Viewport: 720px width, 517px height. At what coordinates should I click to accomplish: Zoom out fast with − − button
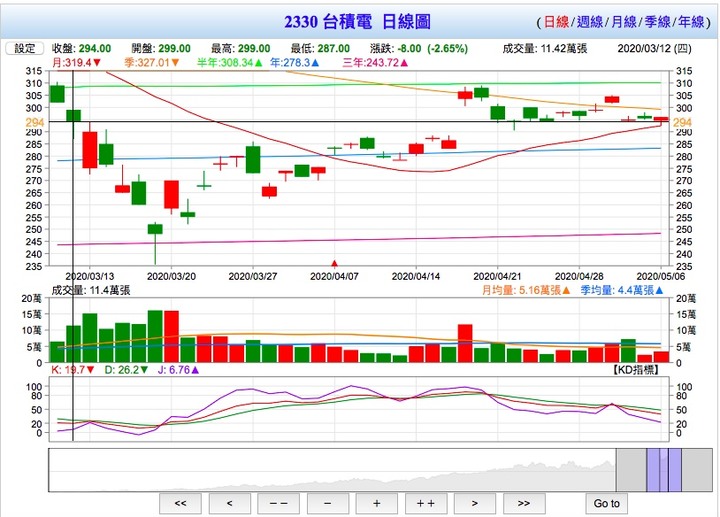[279, 504]
